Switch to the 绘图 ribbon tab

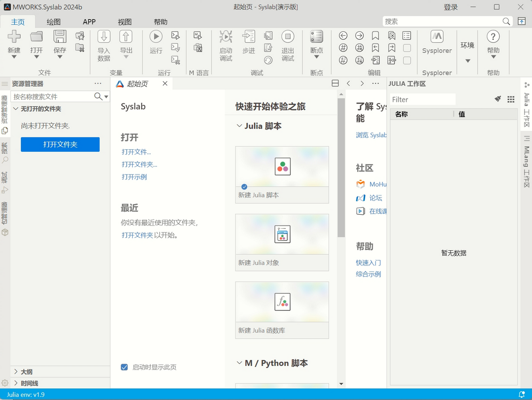click(x=53, y=22)
